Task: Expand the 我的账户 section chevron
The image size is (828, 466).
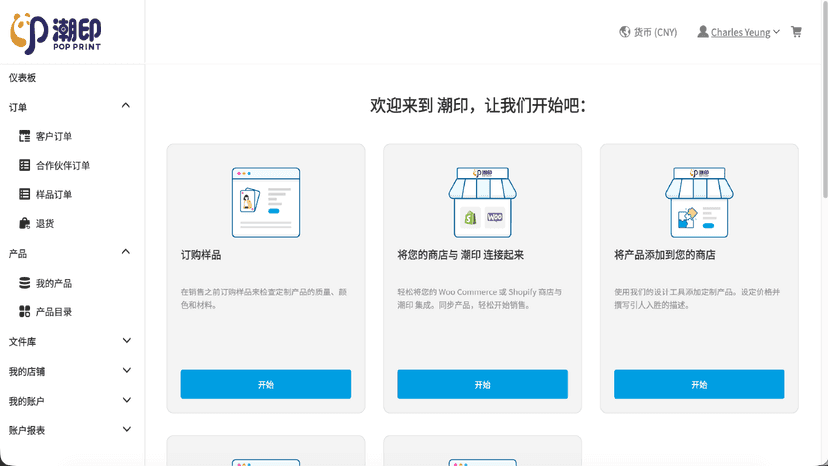Action: point(127,400)
